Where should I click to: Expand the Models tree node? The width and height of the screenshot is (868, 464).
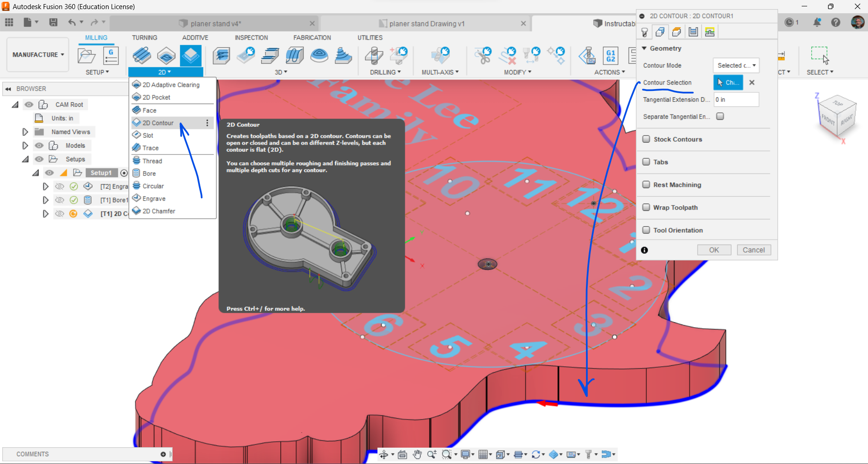(x=25, y=145)
